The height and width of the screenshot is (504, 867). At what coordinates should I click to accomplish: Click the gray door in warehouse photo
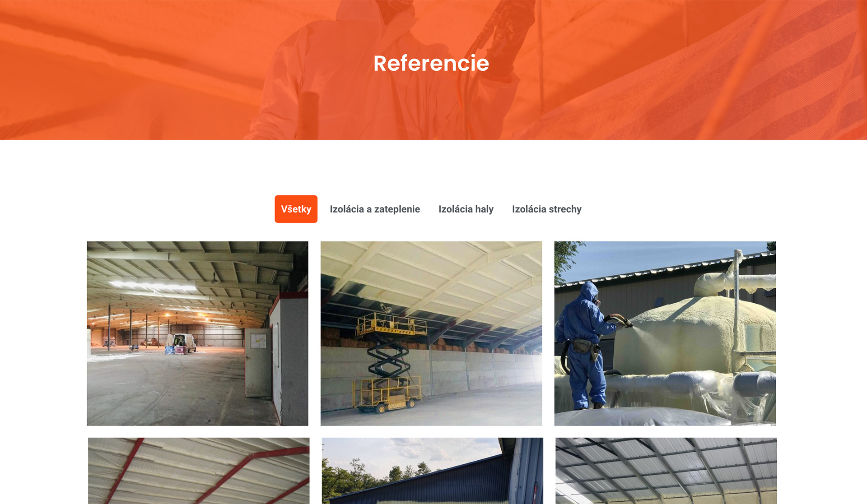258,362
